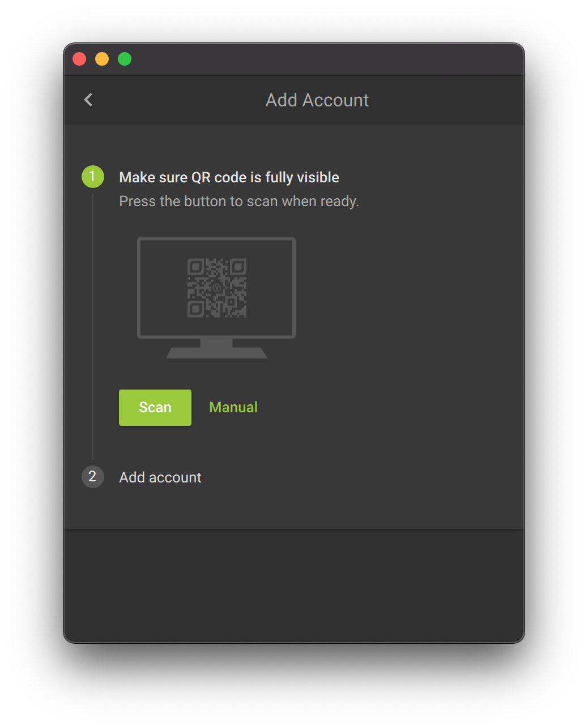Click the vertical stepper connector line
The image size is (588, 727).
click(x=93, y=328)
